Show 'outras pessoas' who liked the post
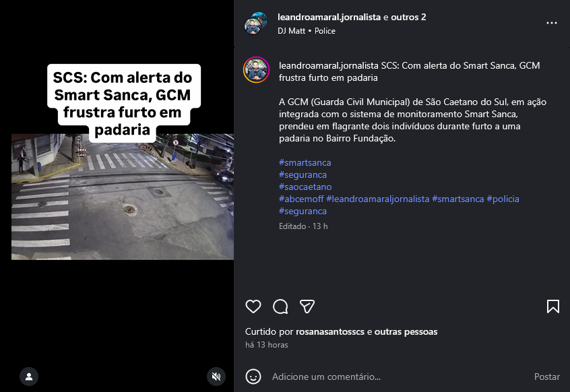Screen dimensions: 570x392 (x=406, y=331)
